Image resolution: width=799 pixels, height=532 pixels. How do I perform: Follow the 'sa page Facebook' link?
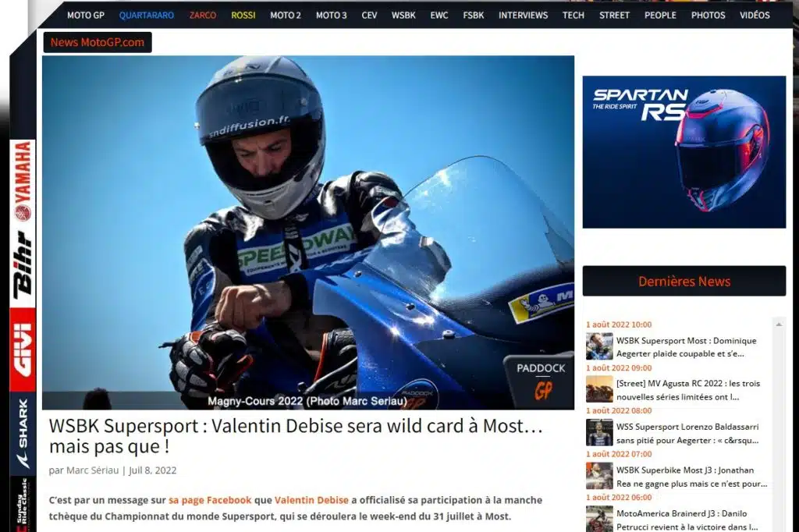tap(210, 500)
